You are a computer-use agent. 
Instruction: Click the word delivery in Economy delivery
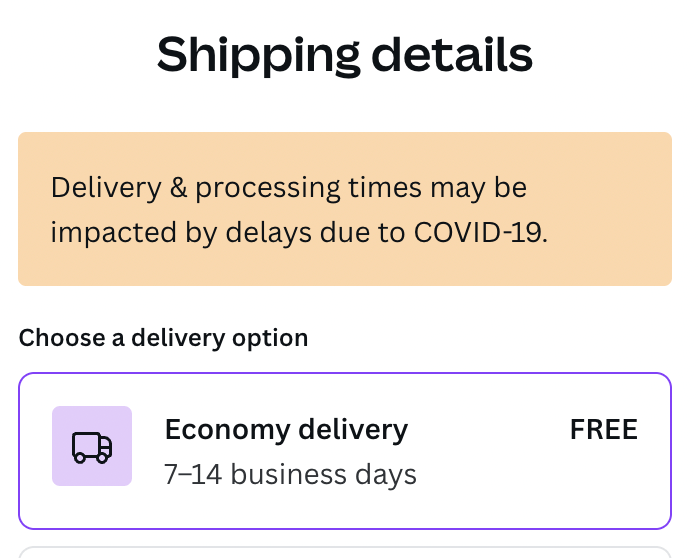353,430
